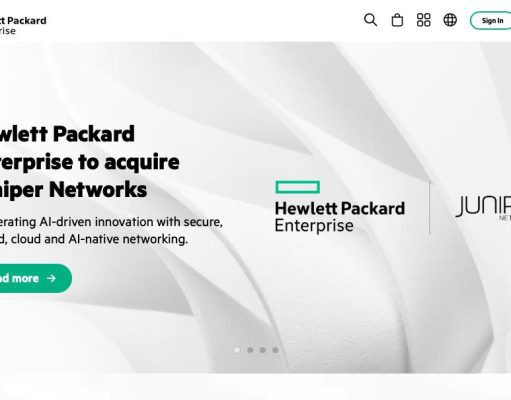Select the third carousel slide dot

pyautogui.click(x=263, y=350)
